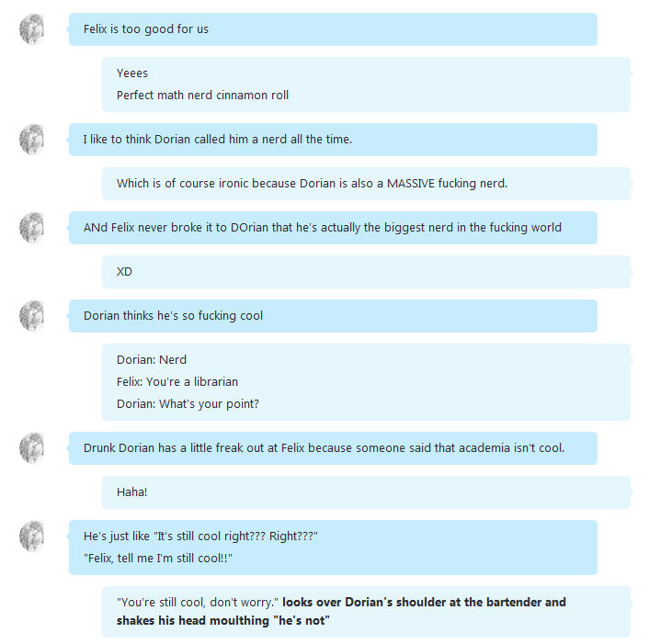The height and width of the screenshot is (644, 649).
Task: Open the avatar next to "I like to think Dorian" message
Action: point(32,140)
